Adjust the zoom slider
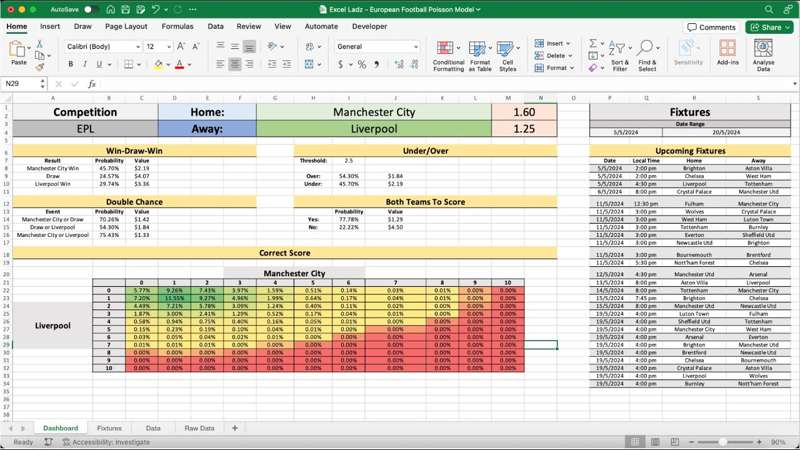Screen dimensions: 800x450 click(x=723, y=442)
